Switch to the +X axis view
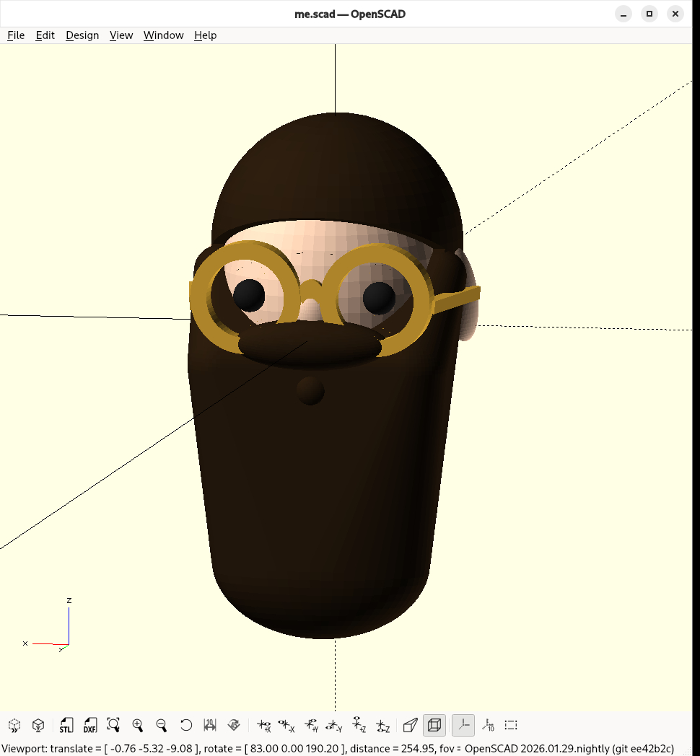Screen dimensions: 700x756 point(263,725)
